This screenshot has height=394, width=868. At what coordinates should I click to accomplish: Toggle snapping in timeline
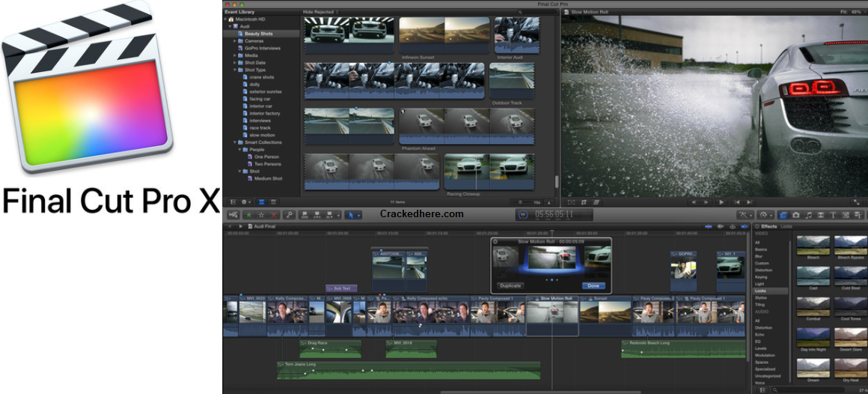[x=745, y=227]
